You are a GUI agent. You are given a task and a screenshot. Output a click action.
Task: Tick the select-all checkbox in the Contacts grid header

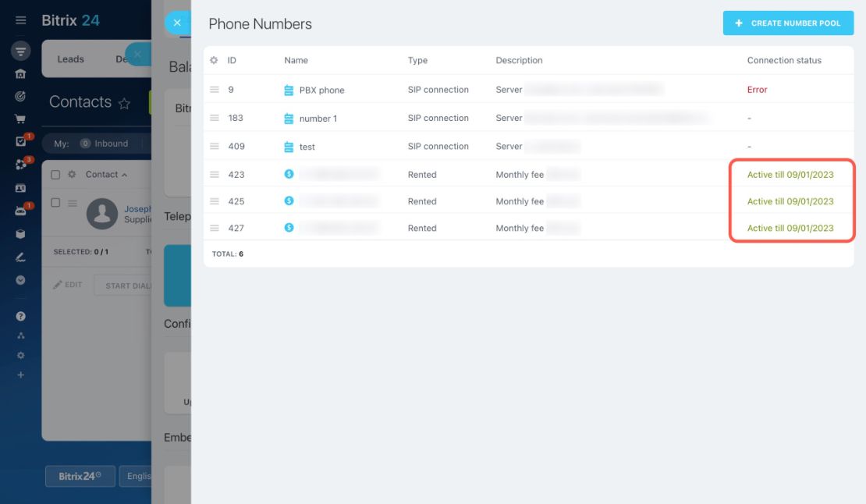pyautogui.click(x=55, y=175)
